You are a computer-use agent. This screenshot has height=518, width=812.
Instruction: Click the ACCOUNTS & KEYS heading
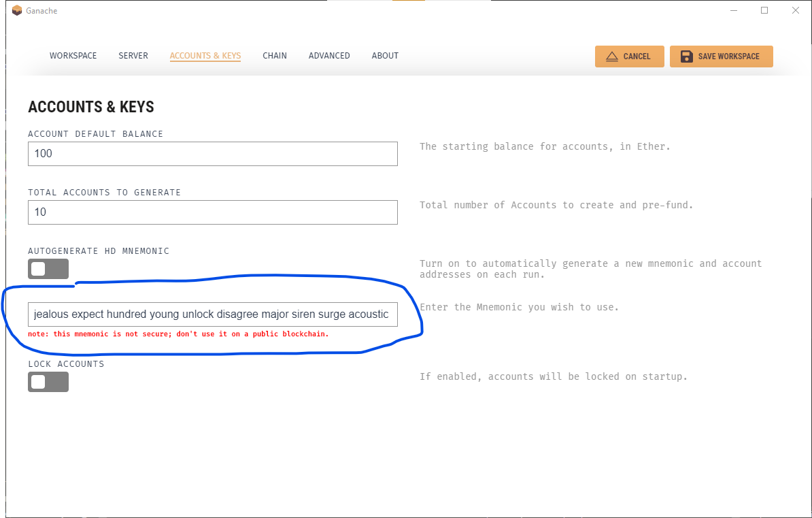click(91, 107)
